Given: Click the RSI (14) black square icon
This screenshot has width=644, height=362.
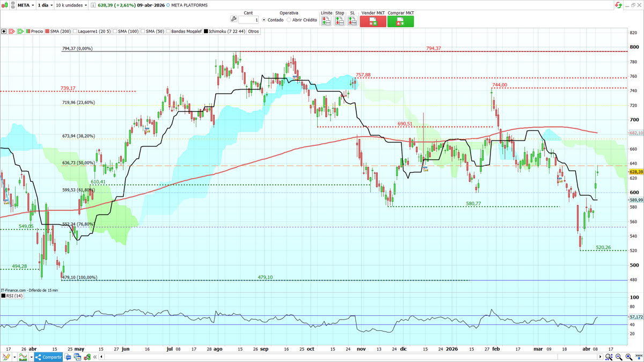Looking at the screenshot, I should pos(3,295).
